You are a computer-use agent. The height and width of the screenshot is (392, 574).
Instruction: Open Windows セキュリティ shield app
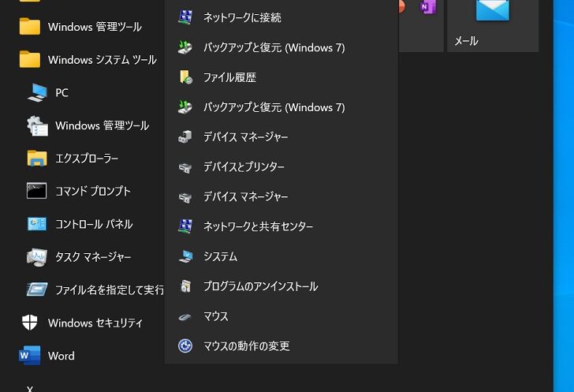[x=82, y=323]
